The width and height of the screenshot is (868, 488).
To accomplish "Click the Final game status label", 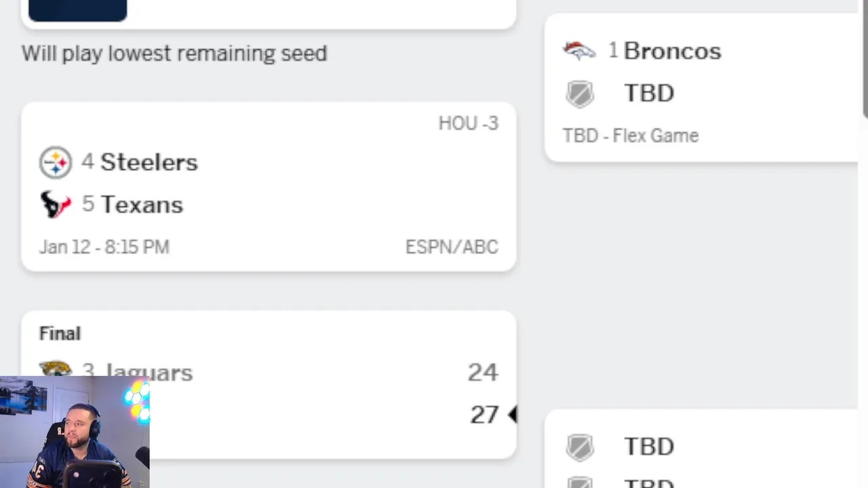I will pos(60,333).
